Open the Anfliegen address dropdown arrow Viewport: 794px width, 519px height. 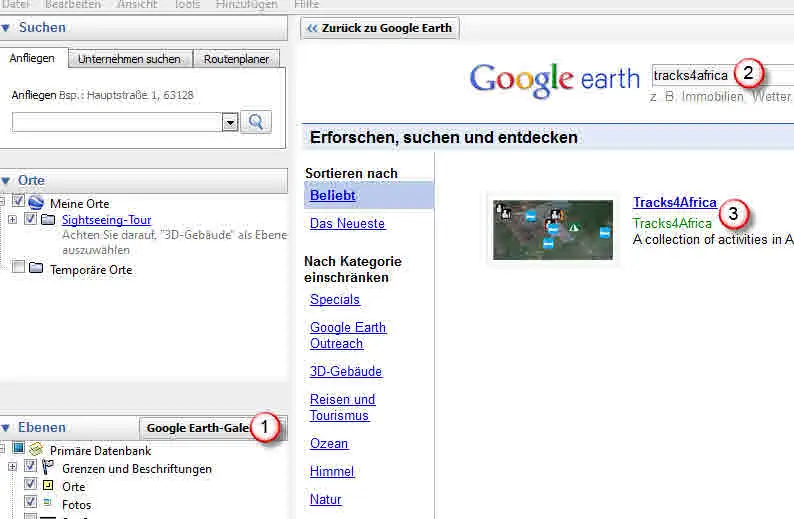pyautogui.click(x=230, y=123)
